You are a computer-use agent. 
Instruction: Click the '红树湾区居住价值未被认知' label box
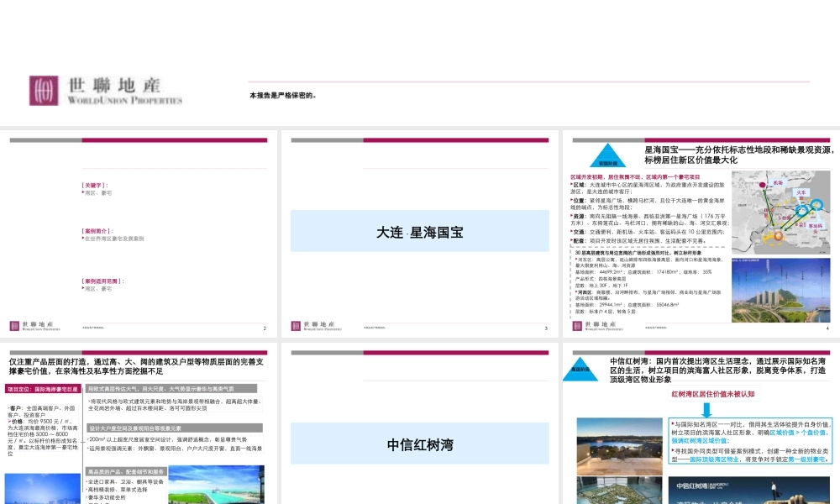713,394
